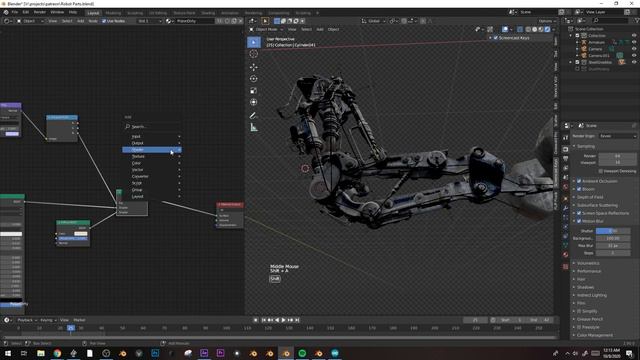Open the Object Mode dropdown in viewport
The height and width of the screenshot is (360, 640).
point(266,29)
